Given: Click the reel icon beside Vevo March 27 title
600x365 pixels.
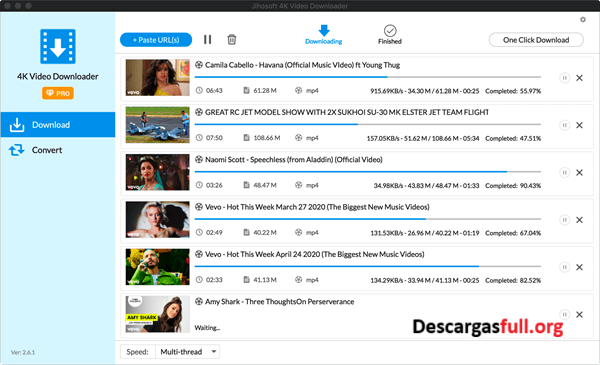Looking at the screenshot, I should pos(199,207).
